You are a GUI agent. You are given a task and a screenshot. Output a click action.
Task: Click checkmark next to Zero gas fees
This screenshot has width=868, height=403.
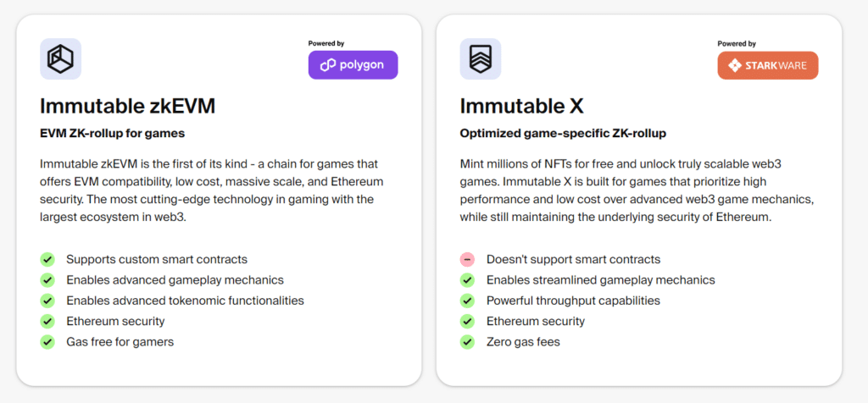tap(467, 342)
